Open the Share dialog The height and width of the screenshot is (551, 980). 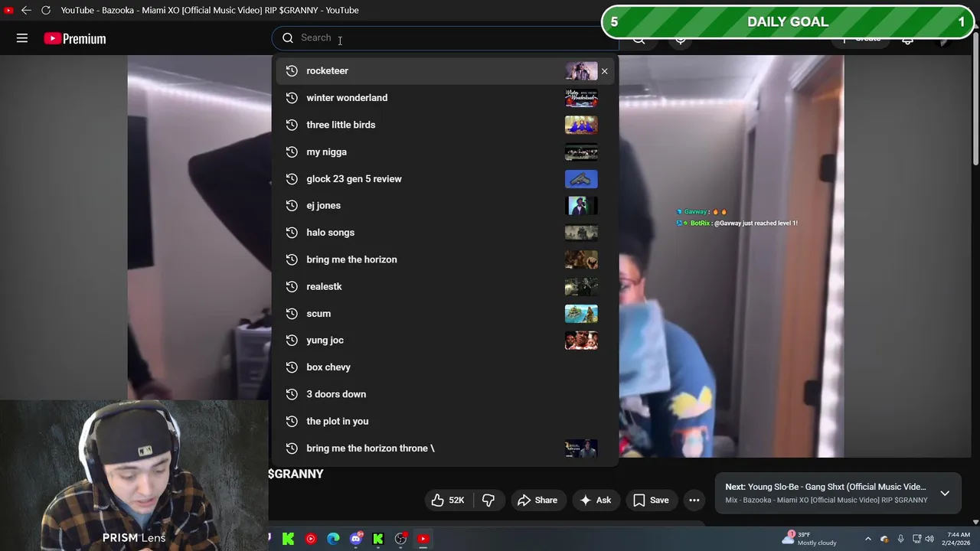pyautogui.click(x=537, y=500)
